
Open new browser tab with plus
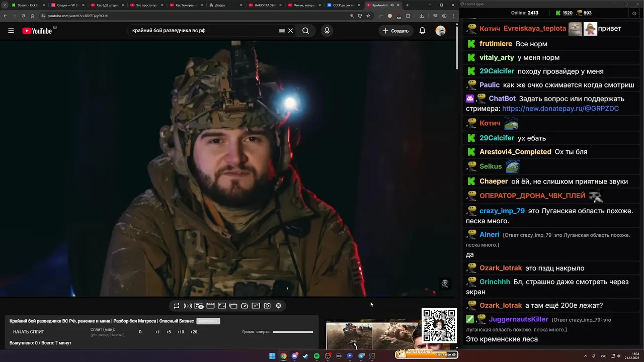click(407, 5)
